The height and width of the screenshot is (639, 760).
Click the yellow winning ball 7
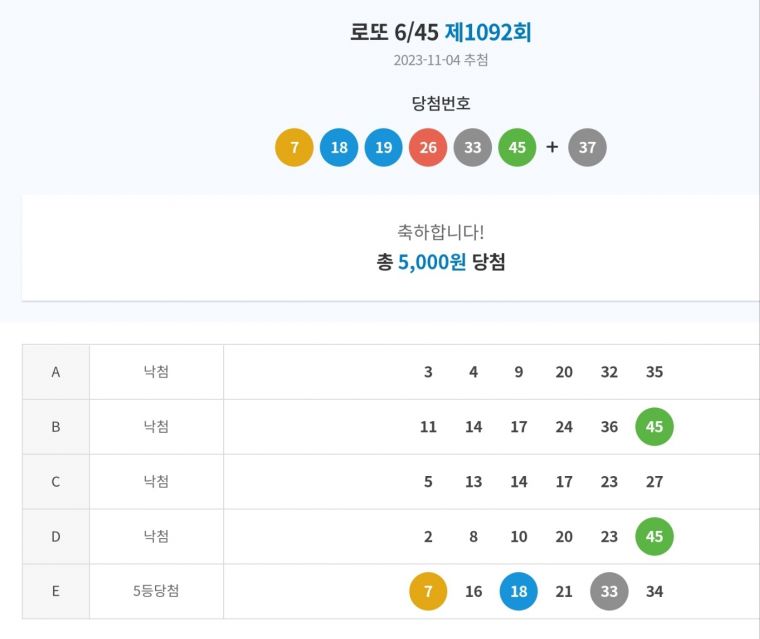pyautogui.click(x=294, y=148)
